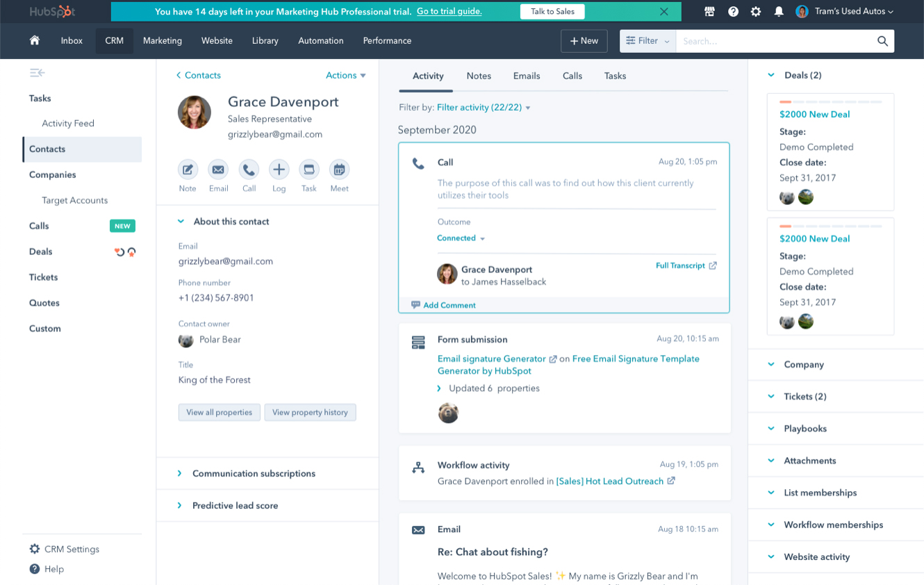Expand Updated 6 properties details
924x585 pixels.
click(x=439, y=388)
